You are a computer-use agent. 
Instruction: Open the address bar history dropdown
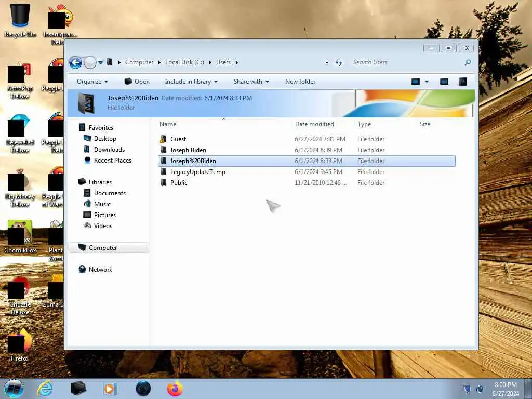click(327, 63)
